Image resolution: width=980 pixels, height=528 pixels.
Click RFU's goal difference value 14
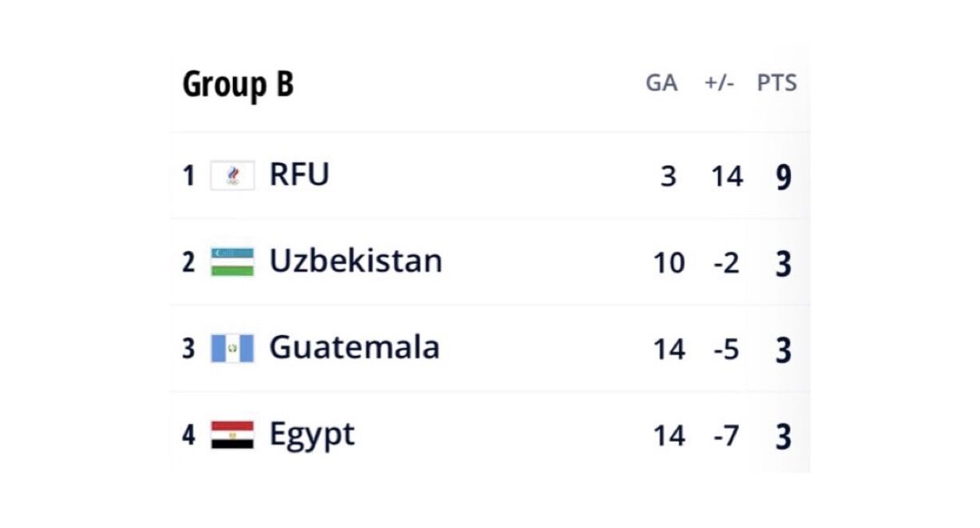[727, 177]
